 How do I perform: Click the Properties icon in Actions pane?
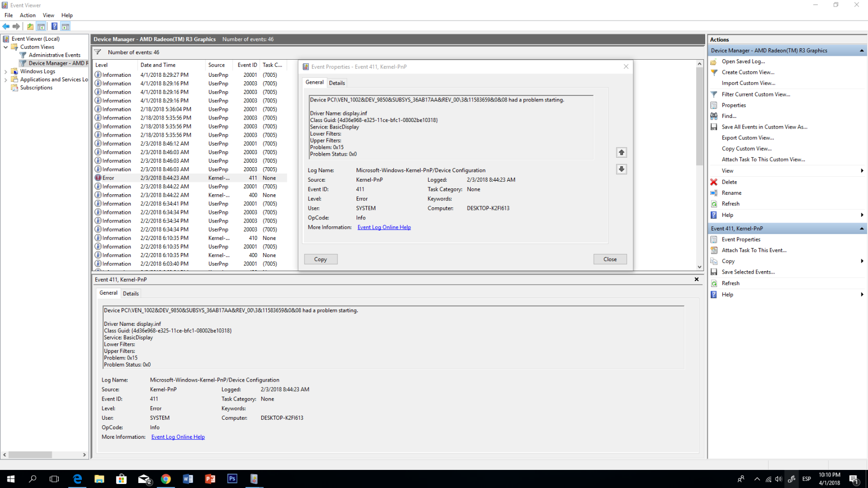tap(714, 105)
